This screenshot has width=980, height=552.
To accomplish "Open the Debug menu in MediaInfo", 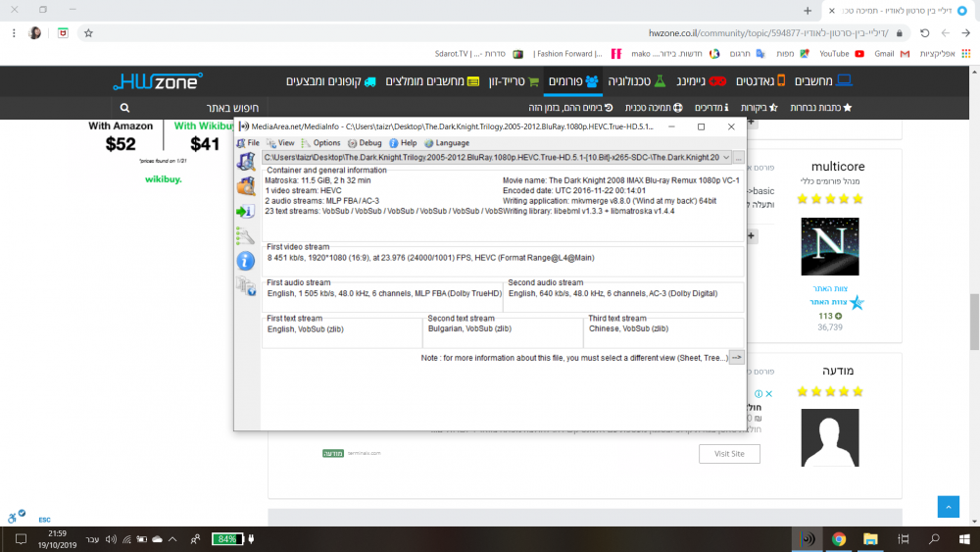I will coord(365,143).
